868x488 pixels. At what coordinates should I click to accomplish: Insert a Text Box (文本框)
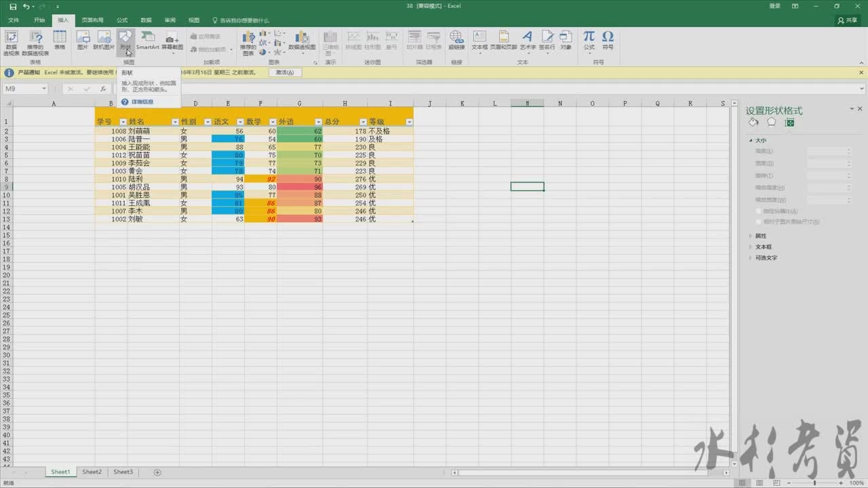(479, 41)
